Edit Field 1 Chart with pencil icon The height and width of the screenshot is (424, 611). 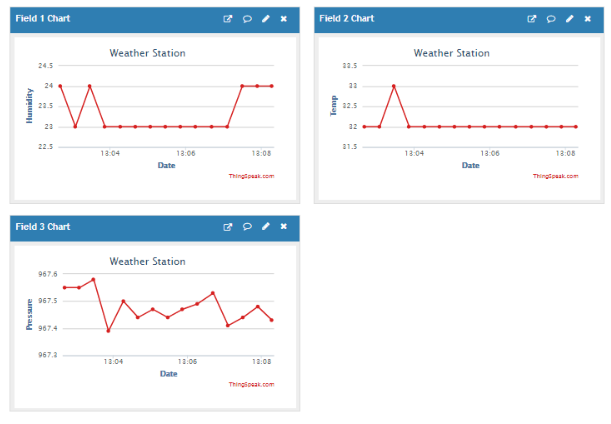click(265, 18)
